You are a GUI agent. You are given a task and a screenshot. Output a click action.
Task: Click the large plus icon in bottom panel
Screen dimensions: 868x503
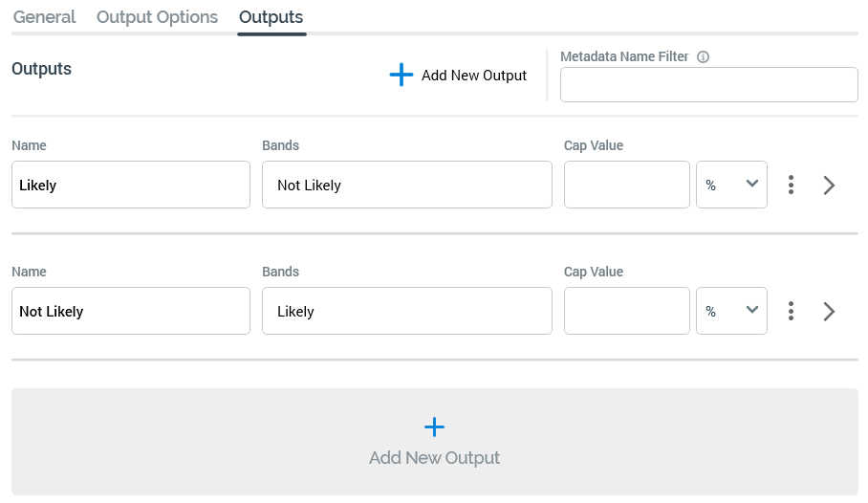(434, 426)
